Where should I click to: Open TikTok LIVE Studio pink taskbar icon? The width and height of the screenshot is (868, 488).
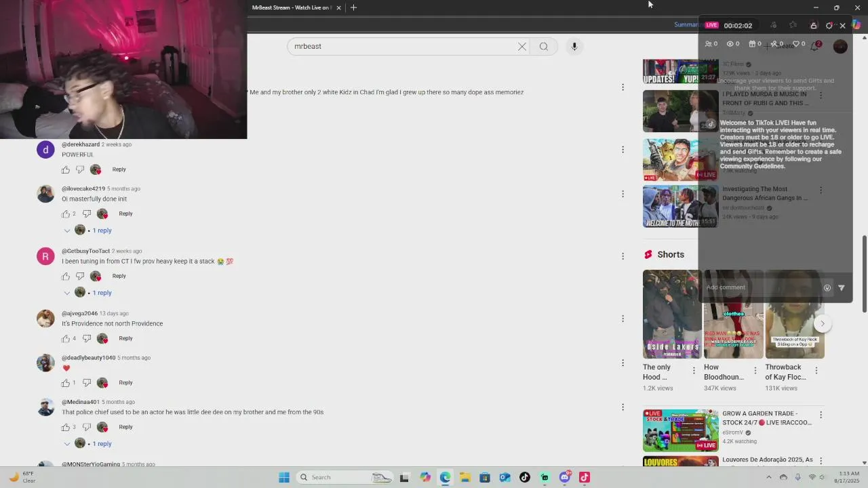tap(585, 477)
